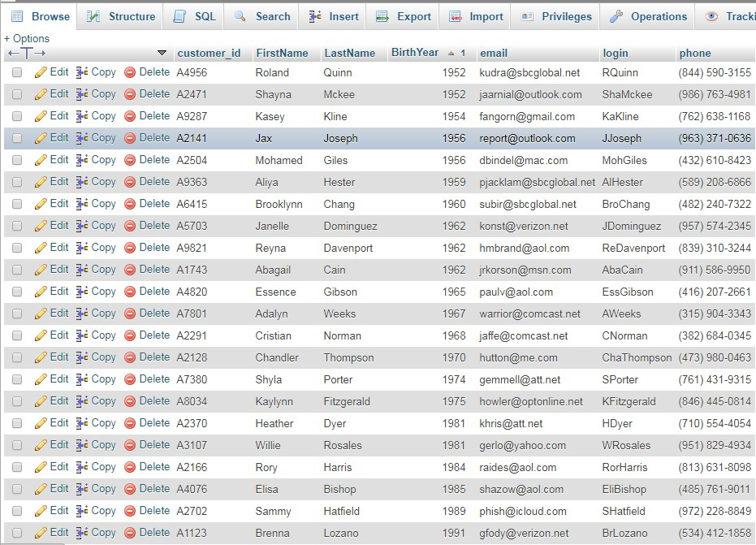Click the pencil icon for Cristian Norman
Viewport: 756px width, 545px height.
[x=41, y=335]
